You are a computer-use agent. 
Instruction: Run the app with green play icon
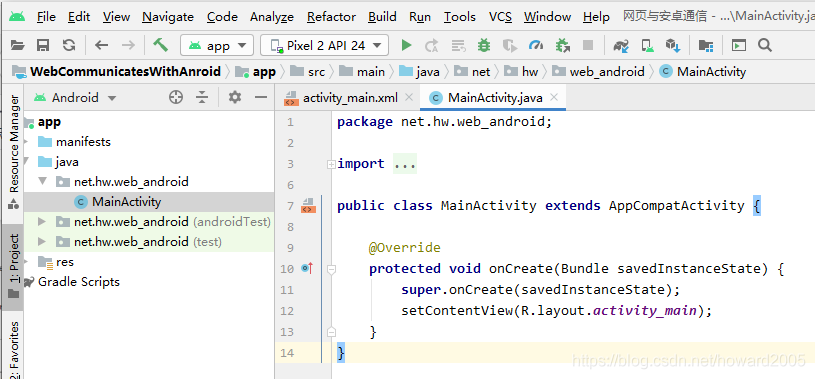406,46
